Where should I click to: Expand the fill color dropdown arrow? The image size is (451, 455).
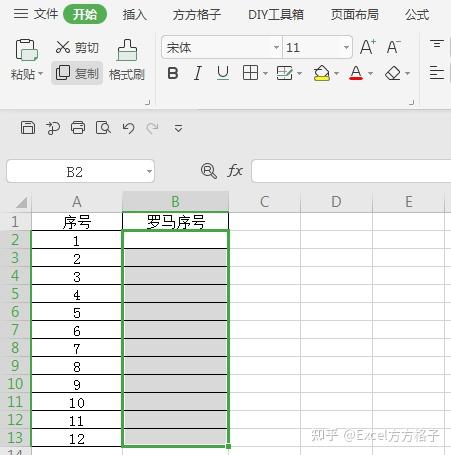click(336, 73)
